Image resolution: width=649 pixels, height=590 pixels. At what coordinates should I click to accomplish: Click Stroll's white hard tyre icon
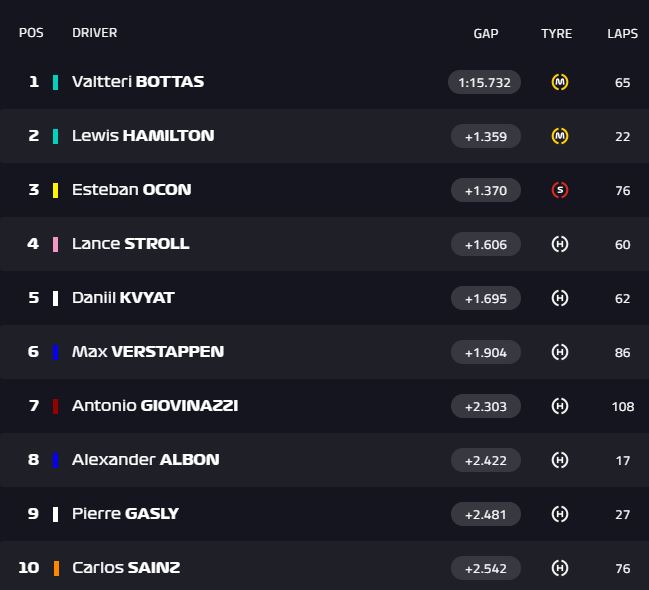[x=560, y=244]
